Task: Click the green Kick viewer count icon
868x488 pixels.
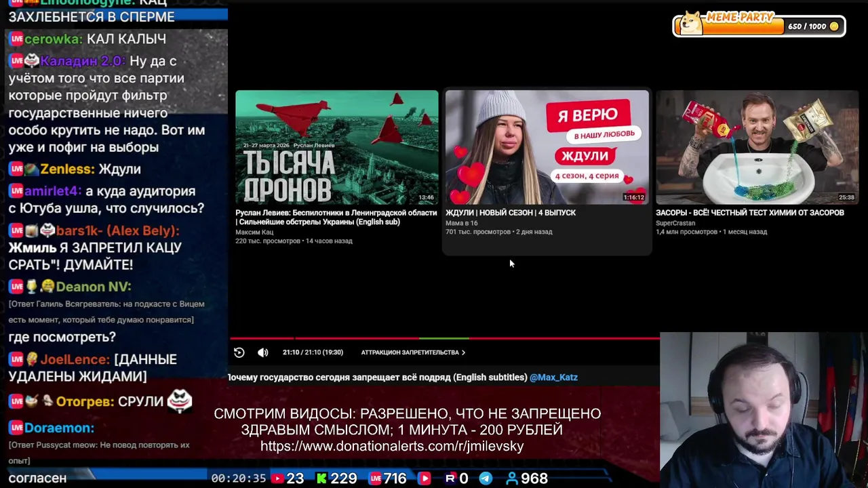Action: 322,479
